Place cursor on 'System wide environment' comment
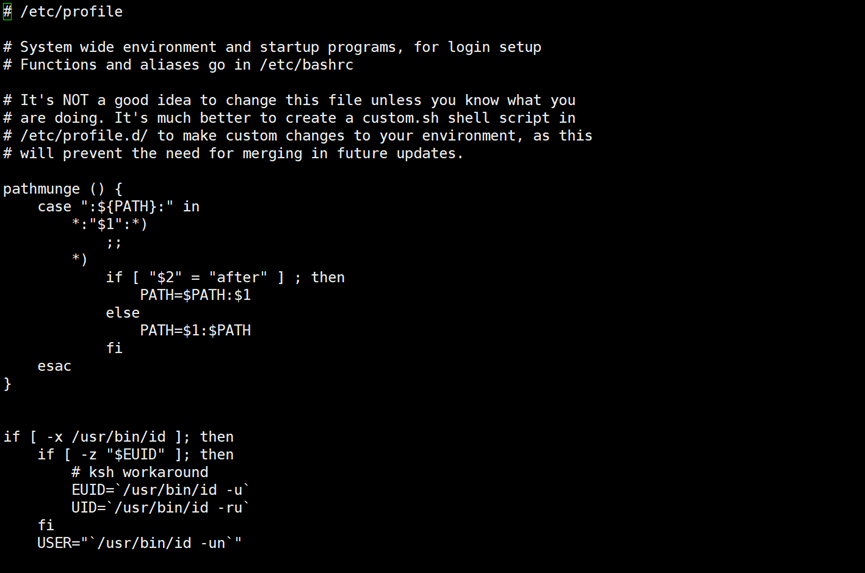This screenshot has width=865, height=573. pyautogui.click(x=118, y=47)
